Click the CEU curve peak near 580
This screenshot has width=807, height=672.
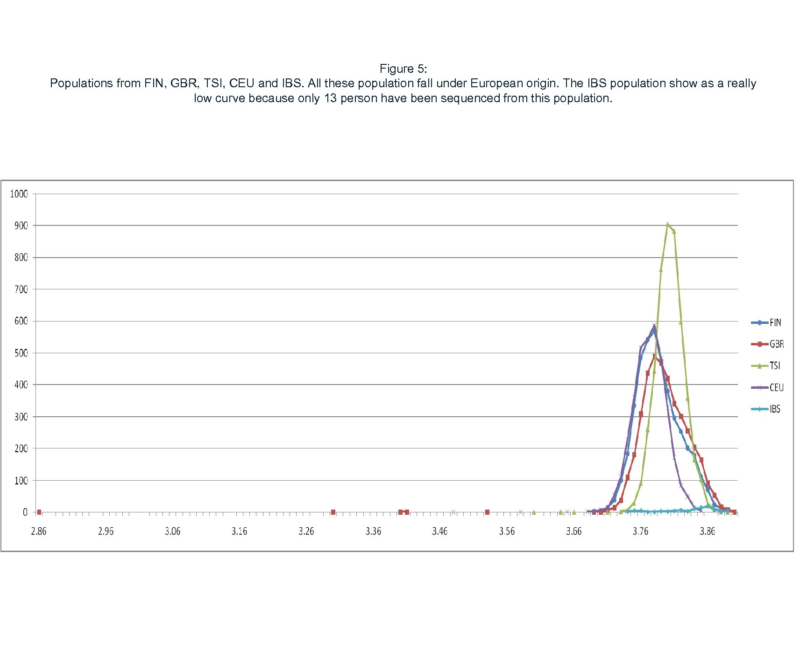654,326
